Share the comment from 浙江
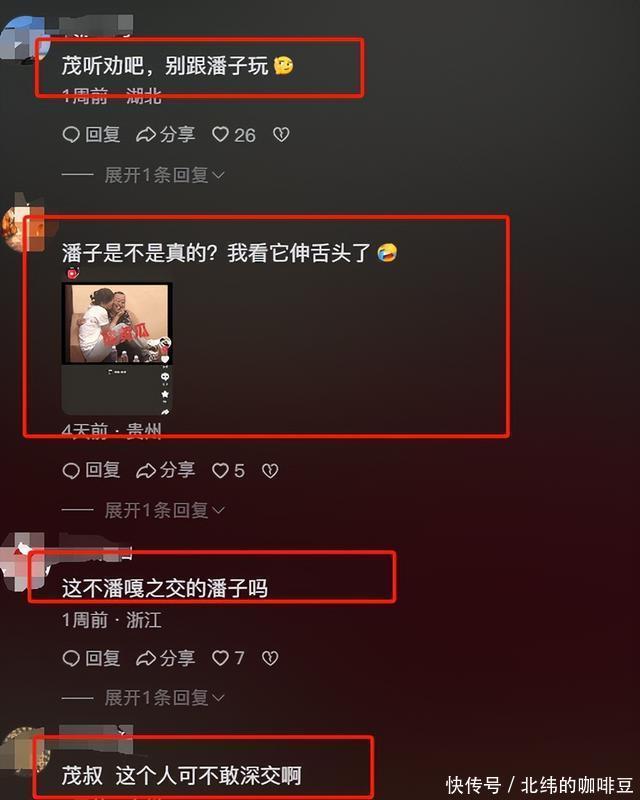This screenshot has width=640, height=800. pos(165,658)
